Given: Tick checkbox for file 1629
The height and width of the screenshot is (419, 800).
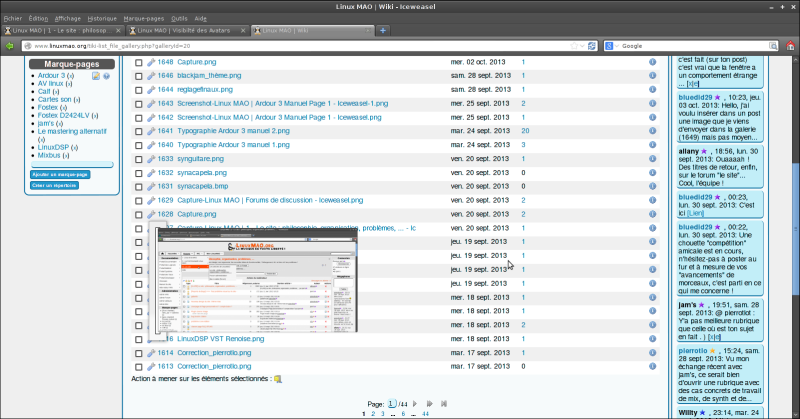Looking at the screenshot, I should pyautogui.click(x=138, y=201).
